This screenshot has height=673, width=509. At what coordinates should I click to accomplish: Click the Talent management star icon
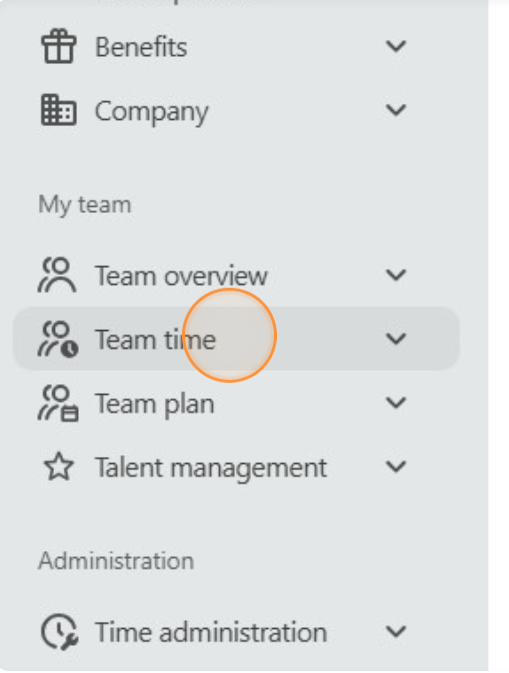59,467
